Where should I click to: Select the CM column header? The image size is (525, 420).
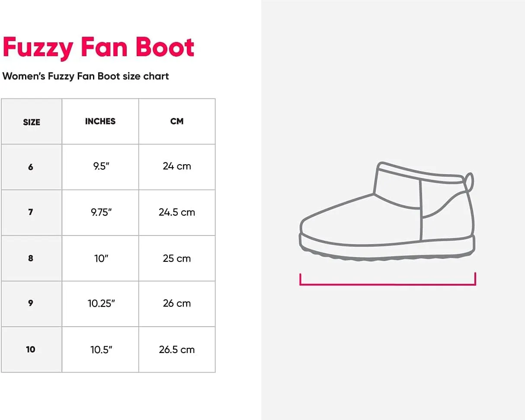pos(177,121)
